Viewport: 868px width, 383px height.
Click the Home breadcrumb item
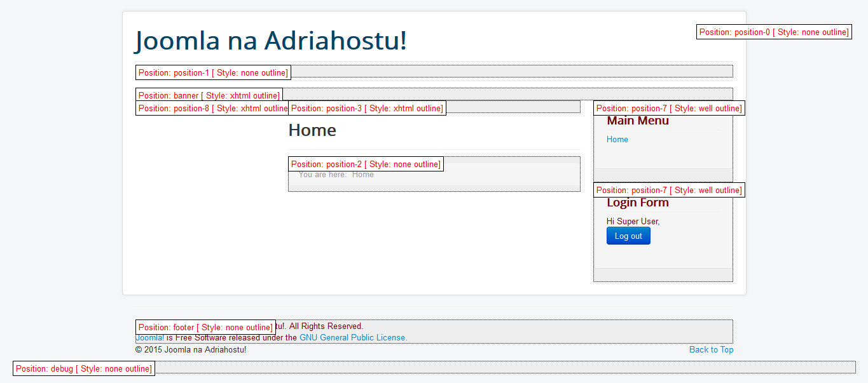[363, 175]
